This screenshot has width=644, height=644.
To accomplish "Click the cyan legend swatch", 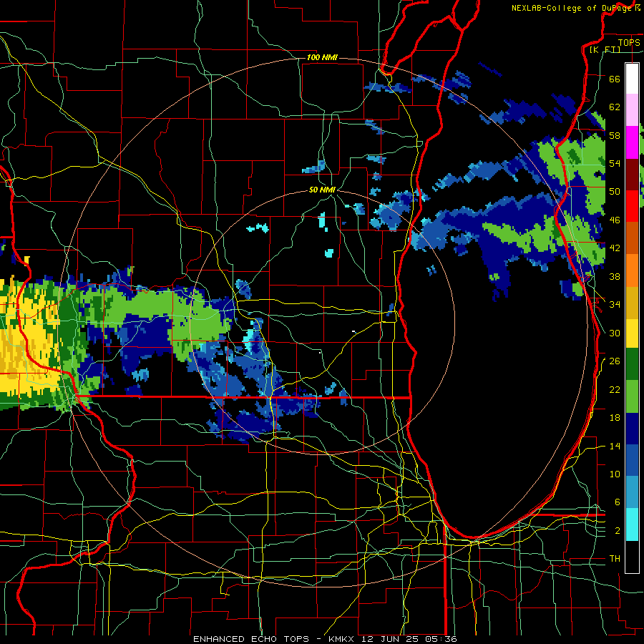I will (x=632, y=525).
